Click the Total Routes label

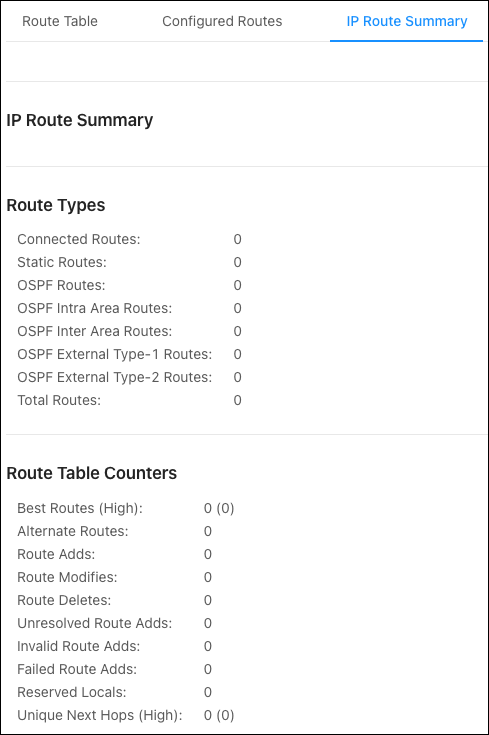(59, 400)
